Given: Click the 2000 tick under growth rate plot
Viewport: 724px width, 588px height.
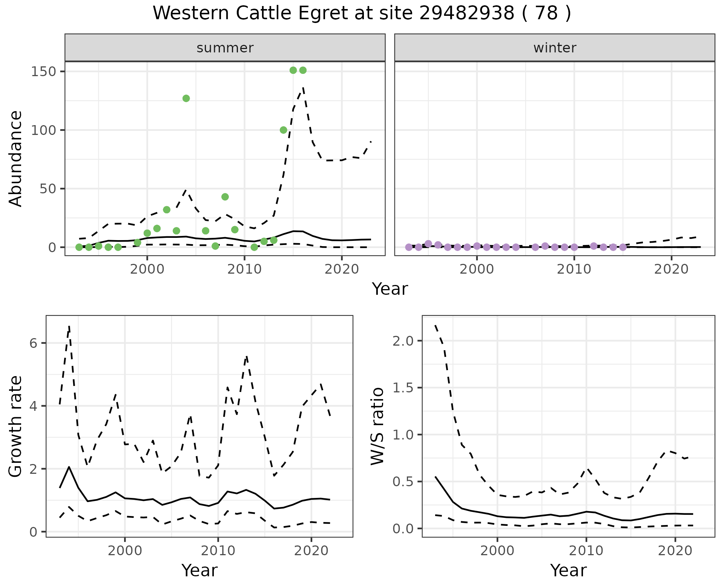Looking at the screenshot, I should point(125,551).
